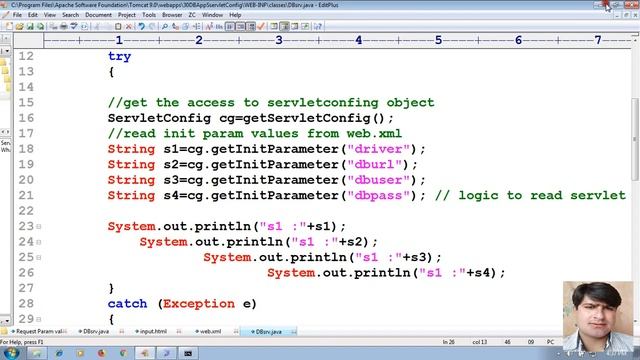The image size is (640, 360).
Task: Collapse the fold marker at line 29
Action: (x=39, y=319)
